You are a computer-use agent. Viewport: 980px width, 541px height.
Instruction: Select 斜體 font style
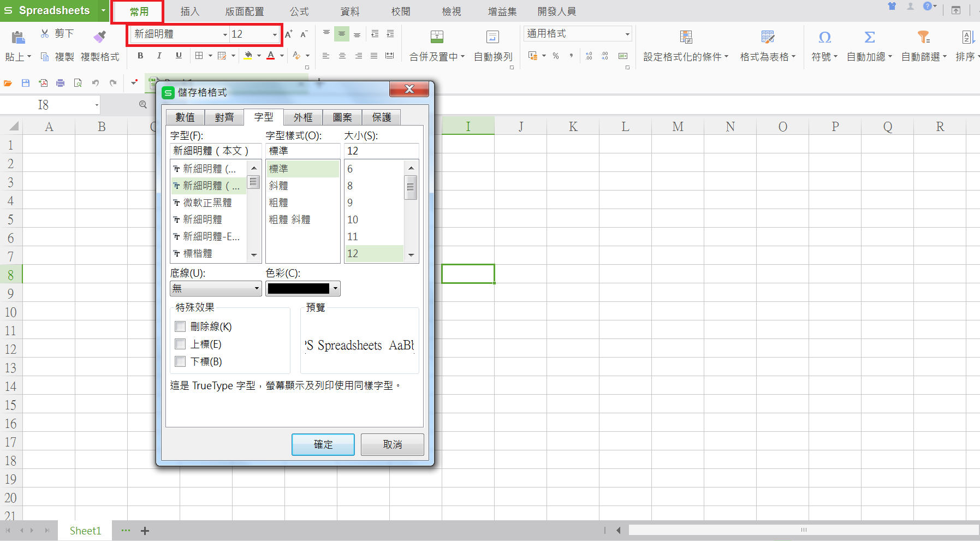click(302, 186)
